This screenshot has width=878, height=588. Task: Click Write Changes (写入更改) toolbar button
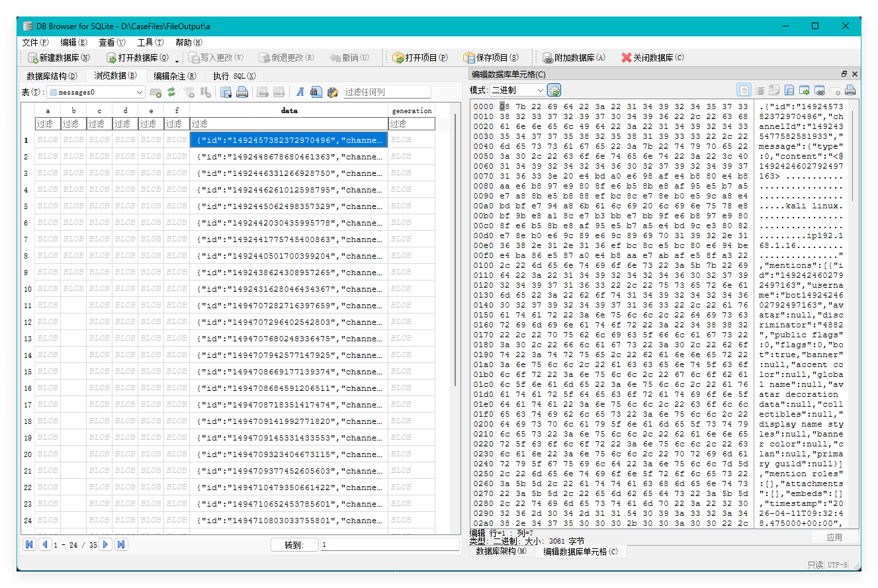tap(216, 58)
